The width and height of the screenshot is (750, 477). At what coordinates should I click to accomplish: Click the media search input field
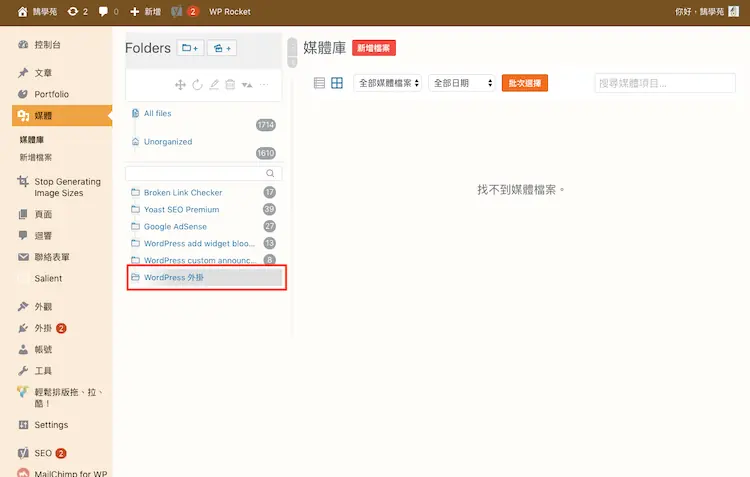[665, 83]
